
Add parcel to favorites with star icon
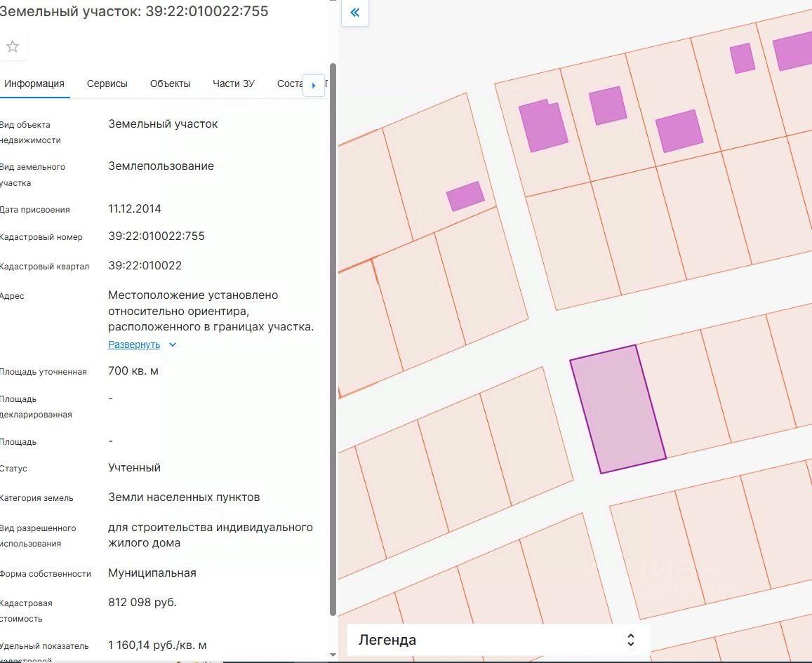[13, 47]
